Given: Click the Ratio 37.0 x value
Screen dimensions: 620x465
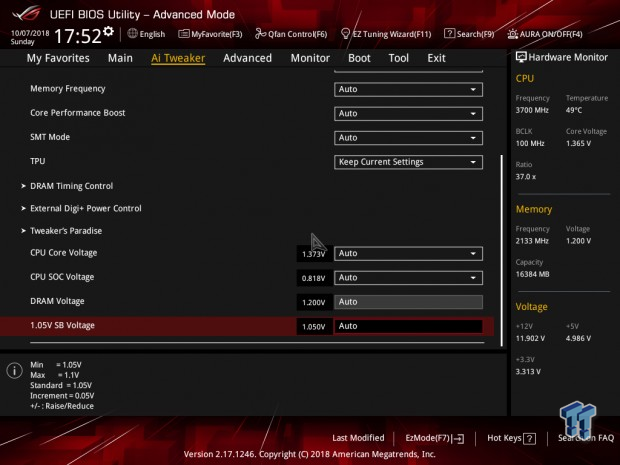Looking at the screenshot, I should point(526,177).
